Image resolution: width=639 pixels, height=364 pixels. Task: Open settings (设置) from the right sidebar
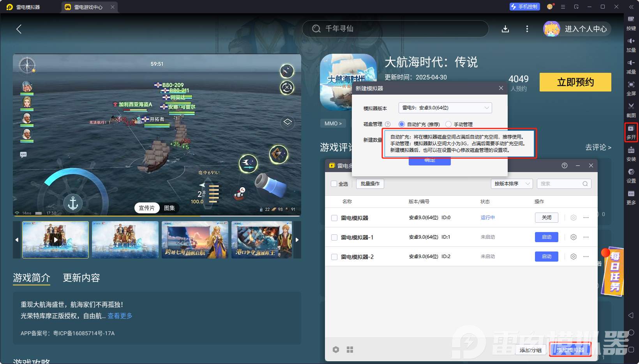[631, 175]
